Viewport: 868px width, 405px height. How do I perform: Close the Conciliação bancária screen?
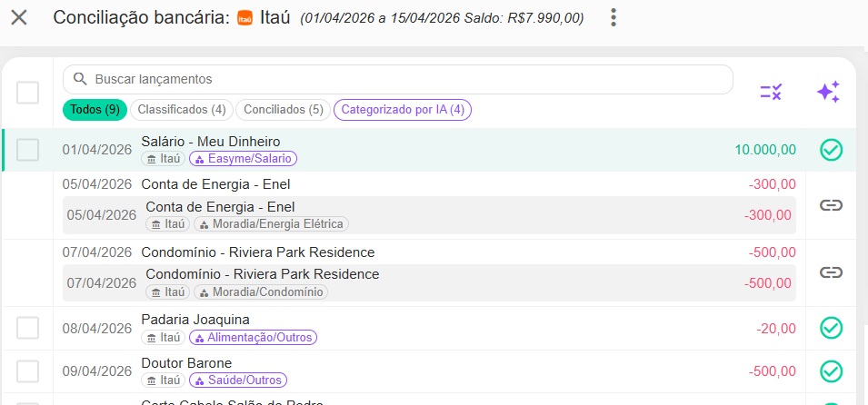18,17
